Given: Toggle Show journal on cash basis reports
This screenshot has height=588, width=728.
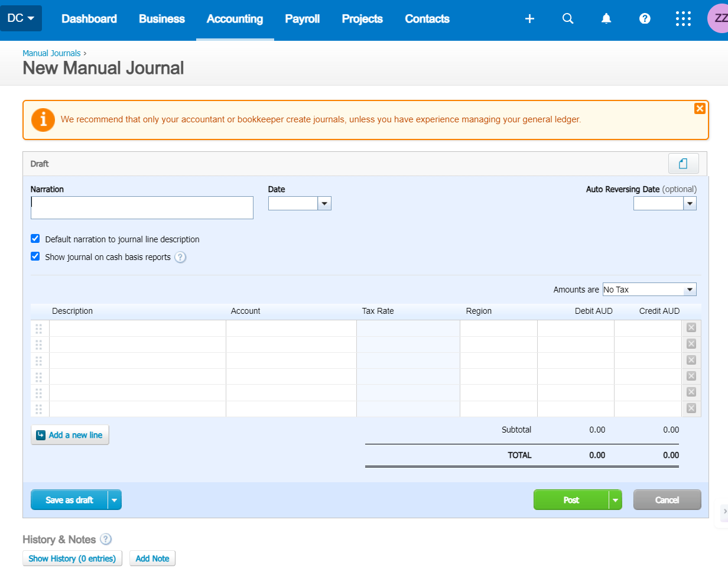Looking at the screenshot, I should (35, 256).
